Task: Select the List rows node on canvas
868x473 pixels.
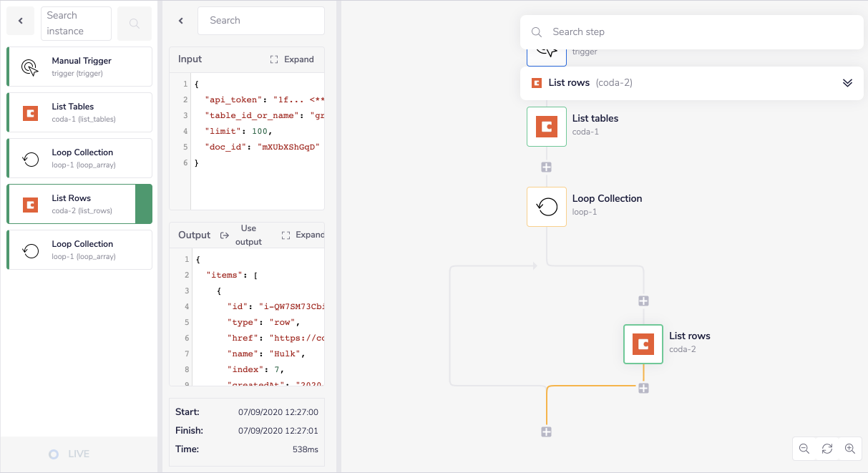Action: (x=643, y=344)
